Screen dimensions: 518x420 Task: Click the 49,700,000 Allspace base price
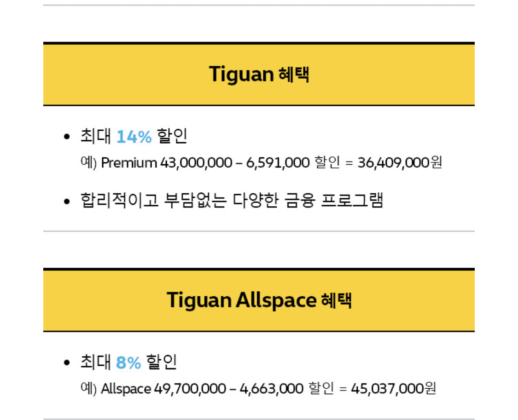(x=190, y=389)
